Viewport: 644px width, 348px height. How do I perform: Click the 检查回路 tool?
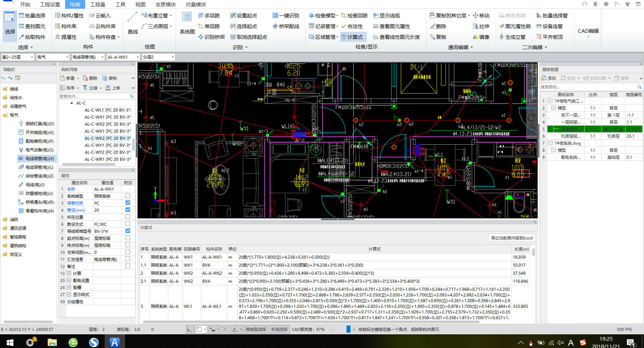354,16
